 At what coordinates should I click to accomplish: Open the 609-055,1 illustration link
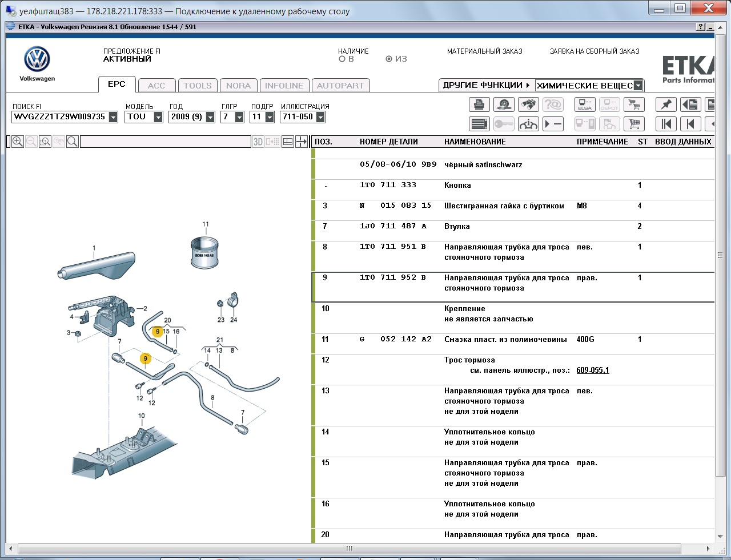(x=593, y=370)
